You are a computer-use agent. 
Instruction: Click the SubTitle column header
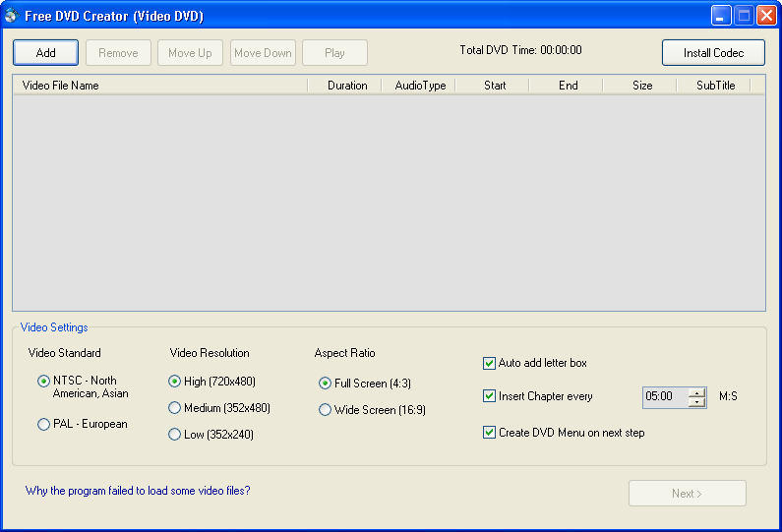tap(714, 86)
